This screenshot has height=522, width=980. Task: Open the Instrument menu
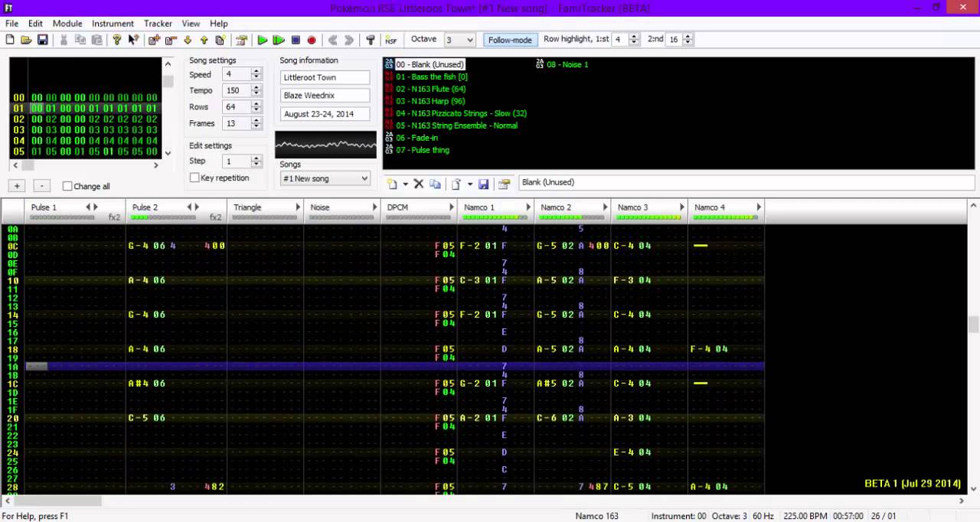point(113,24)
